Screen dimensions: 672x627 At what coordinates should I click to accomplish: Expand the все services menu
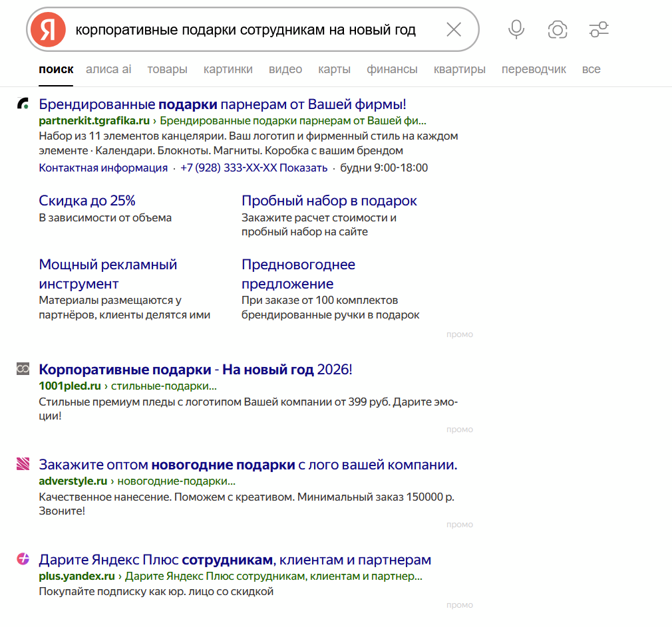(591, 68)
